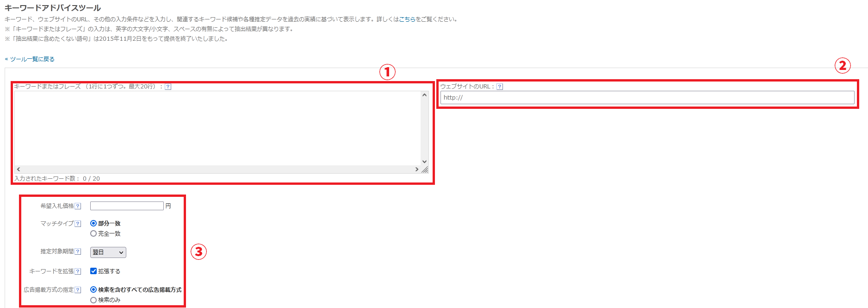This screenshot has width=868, height=308.
Task: Click the keyword textarea scroll-down arrow
Action: [424, 162]
